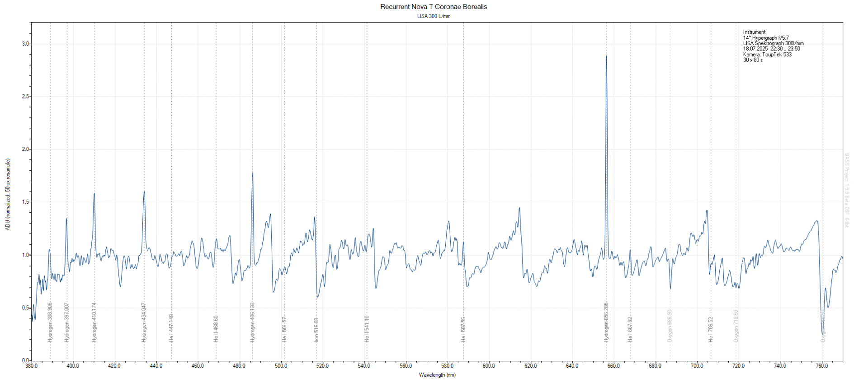
Task: Click the x-axis tick label "420.0"
Action: [x=114, y=366]
